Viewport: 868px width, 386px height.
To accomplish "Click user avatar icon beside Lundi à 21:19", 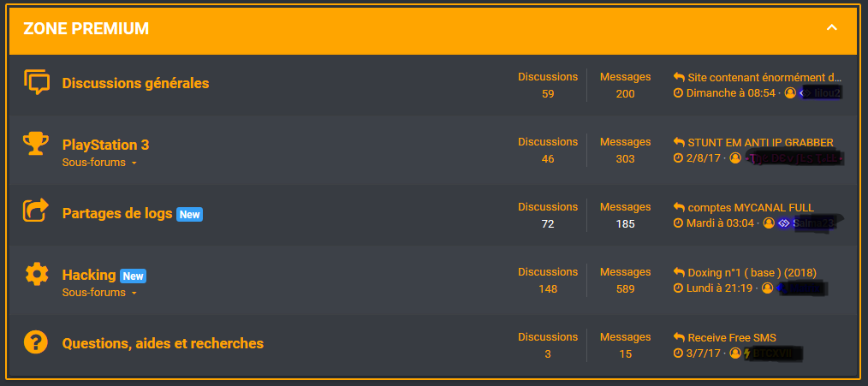I will [x=767, y=288].
